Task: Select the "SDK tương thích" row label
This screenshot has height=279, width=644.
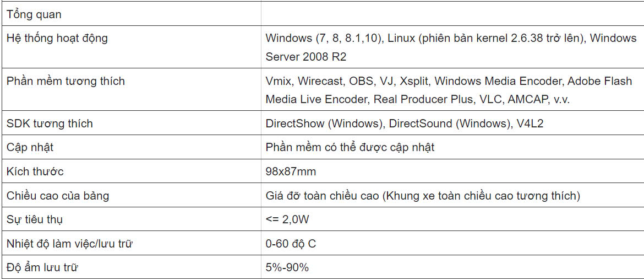Action: coord(50,124)
